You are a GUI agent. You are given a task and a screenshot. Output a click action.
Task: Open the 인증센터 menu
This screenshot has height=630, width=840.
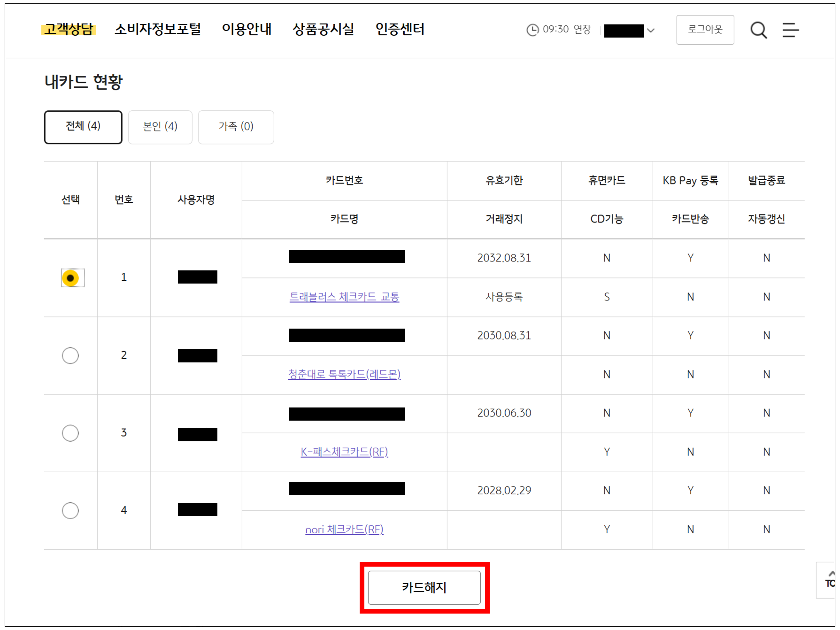pyautogui.click(x=400, y=29)
